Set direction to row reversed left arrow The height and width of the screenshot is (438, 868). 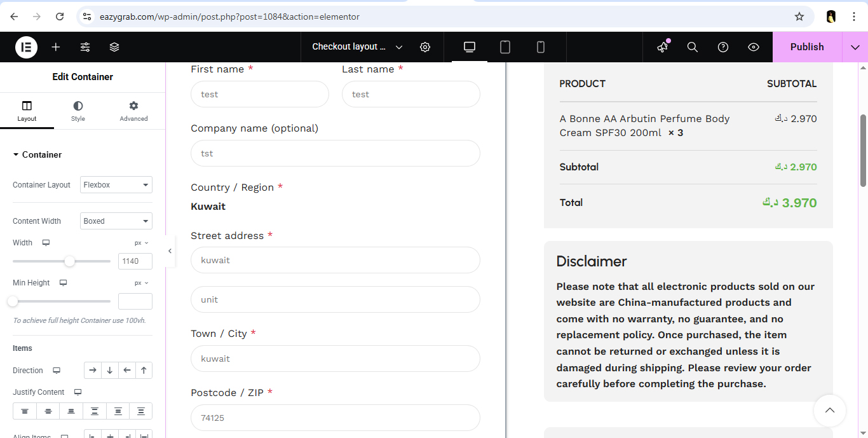pyautogui.click(x=127, y=371)
